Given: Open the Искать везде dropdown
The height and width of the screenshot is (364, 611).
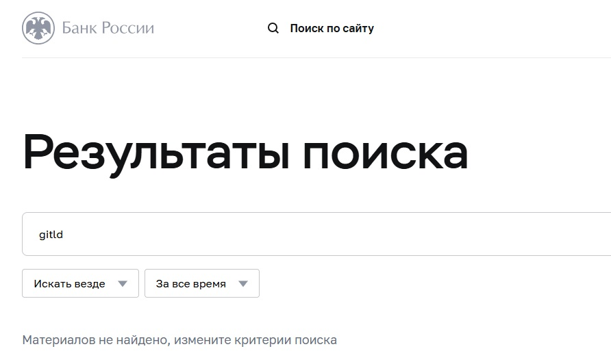Looking at the screenshot, I should 80,283.
